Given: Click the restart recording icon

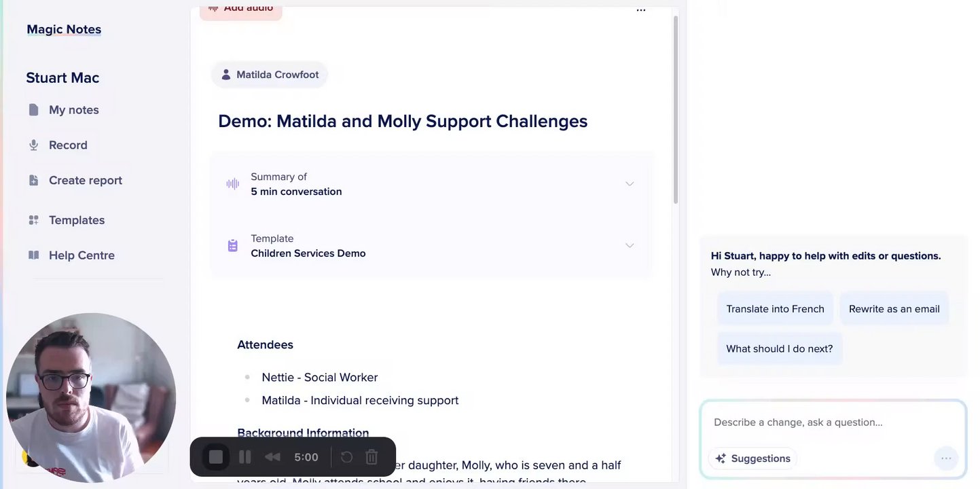Looking at the screenshot, I should pos(346,457).
